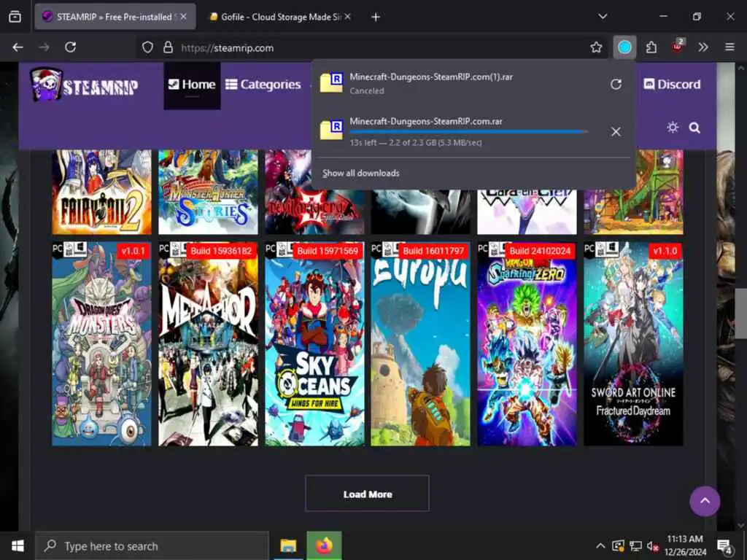Close the Gofile tab
This screenshot has width=747, height=560.
[348, 17]
